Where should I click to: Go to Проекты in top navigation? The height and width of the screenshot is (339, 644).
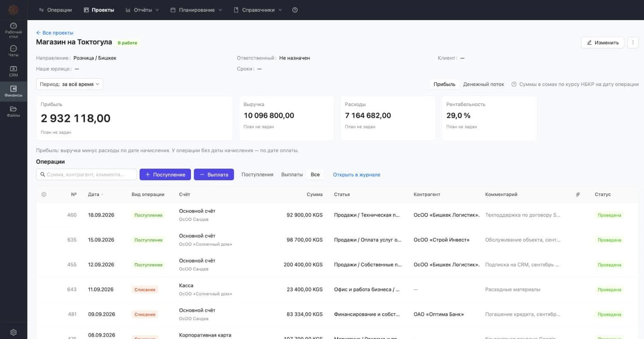click(x=99, y=10)
